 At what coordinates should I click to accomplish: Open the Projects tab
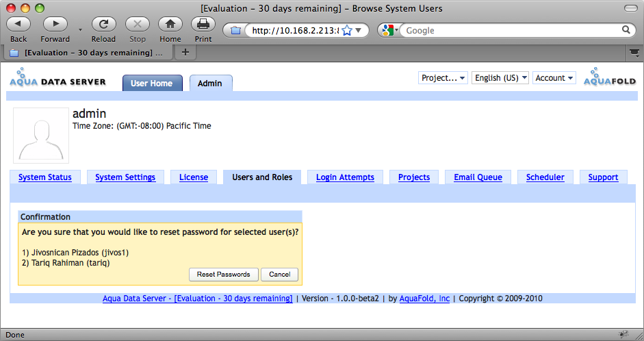pos(414,177)
